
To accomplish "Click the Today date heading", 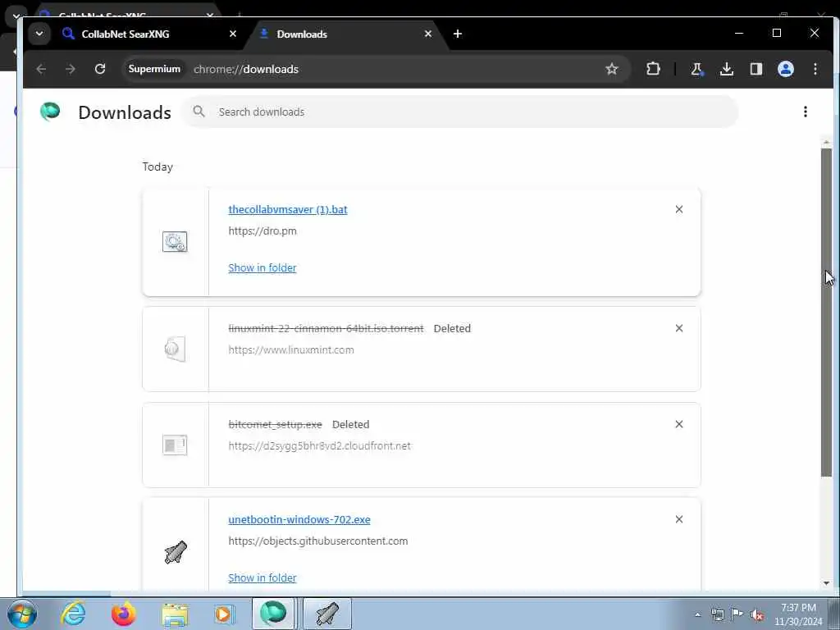I will (157, 167).
